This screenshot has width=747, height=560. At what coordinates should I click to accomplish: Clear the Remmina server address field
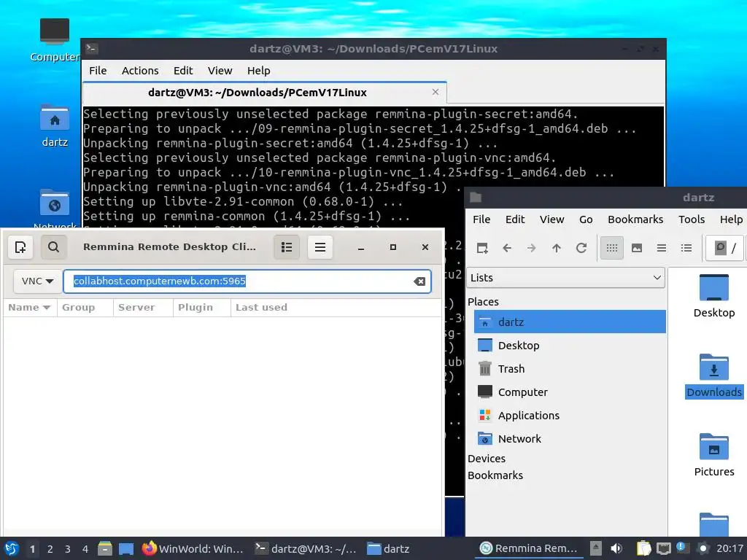(419, 281)
